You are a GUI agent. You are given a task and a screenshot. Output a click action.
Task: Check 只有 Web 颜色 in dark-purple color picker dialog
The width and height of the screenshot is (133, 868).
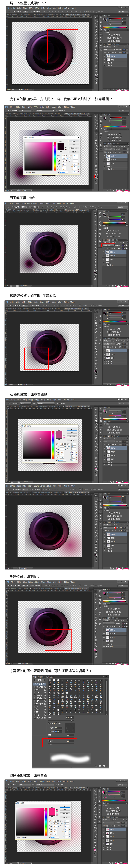[x=25, y=172]
